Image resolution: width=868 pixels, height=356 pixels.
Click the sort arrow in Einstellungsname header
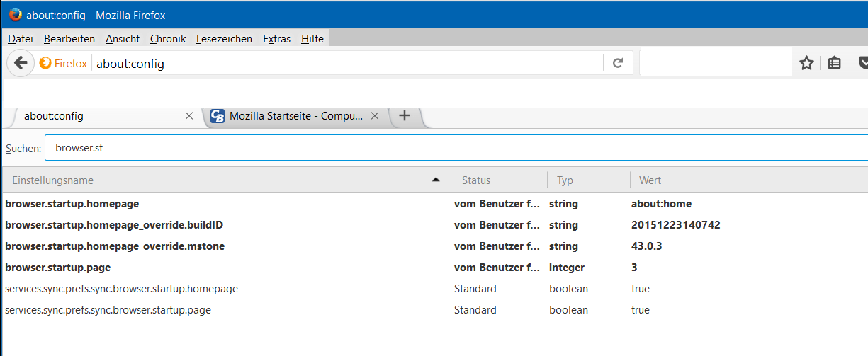436,180
